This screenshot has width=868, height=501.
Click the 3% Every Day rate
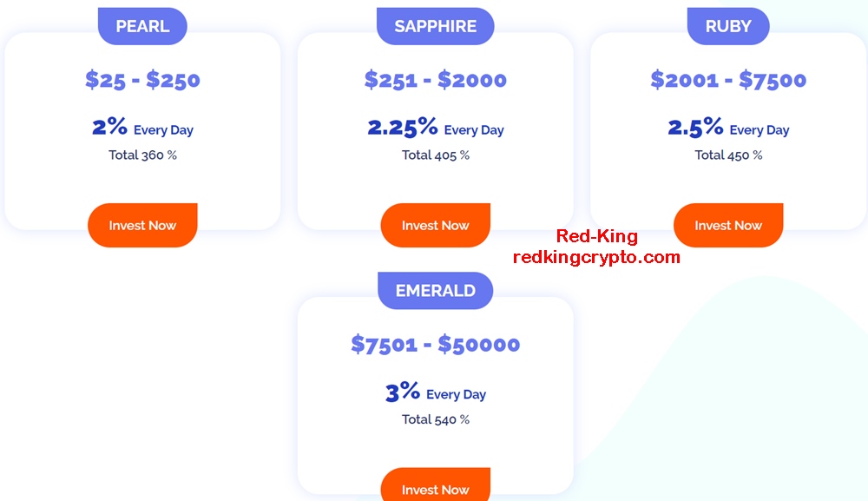tap(435, 392)
